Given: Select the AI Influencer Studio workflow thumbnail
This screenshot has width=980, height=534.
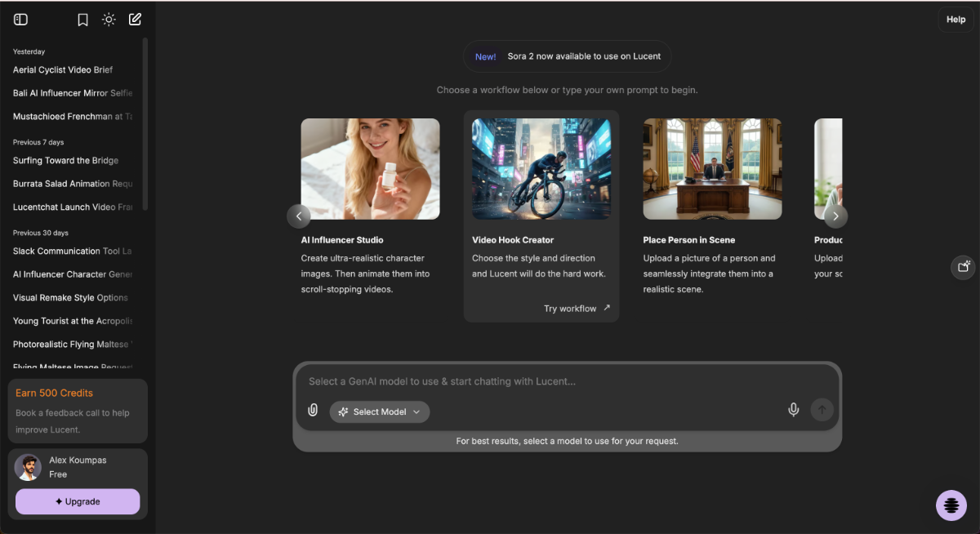Looking at the screenshot, I should (x=370, y=169).
